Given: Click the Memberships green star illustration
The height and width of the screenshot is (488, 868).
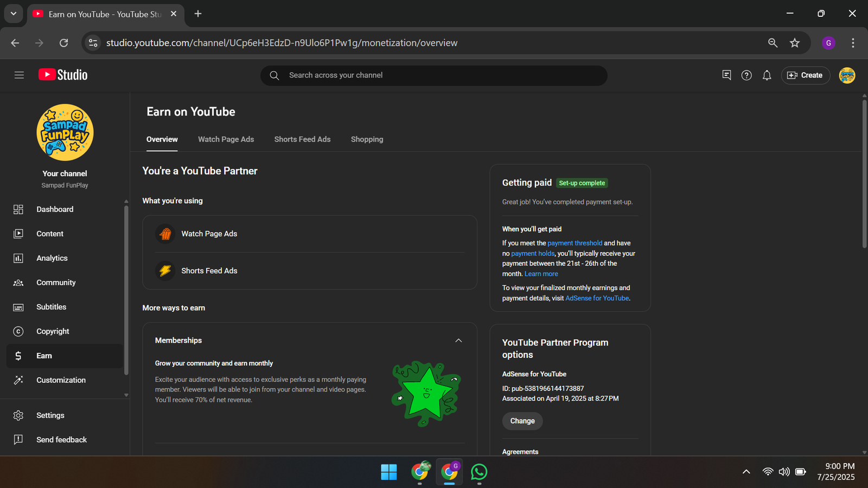Looking at the screenshot, I should [x=426, y=394].
